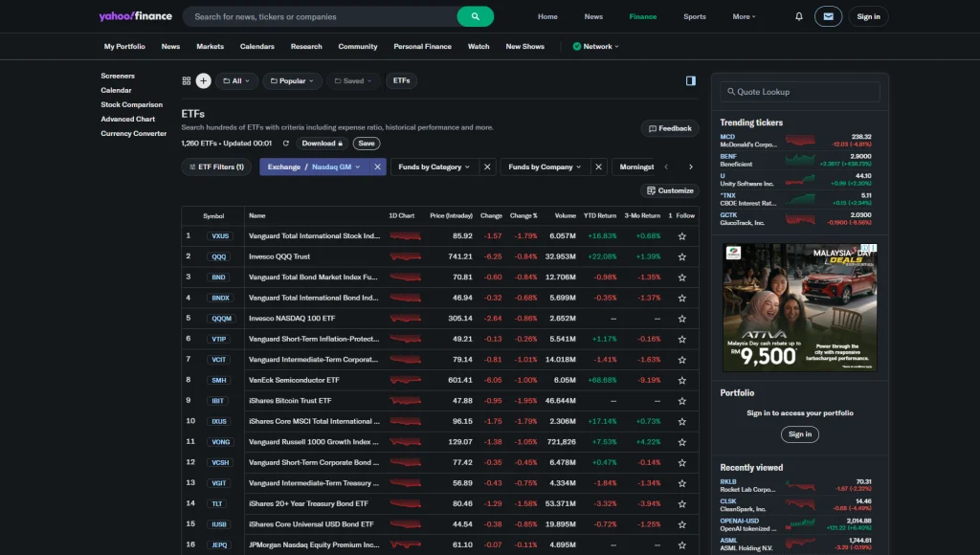This screenshot has width=980, height=555.
Task: Open the All screeners dropdown
Action: [237, 80]
